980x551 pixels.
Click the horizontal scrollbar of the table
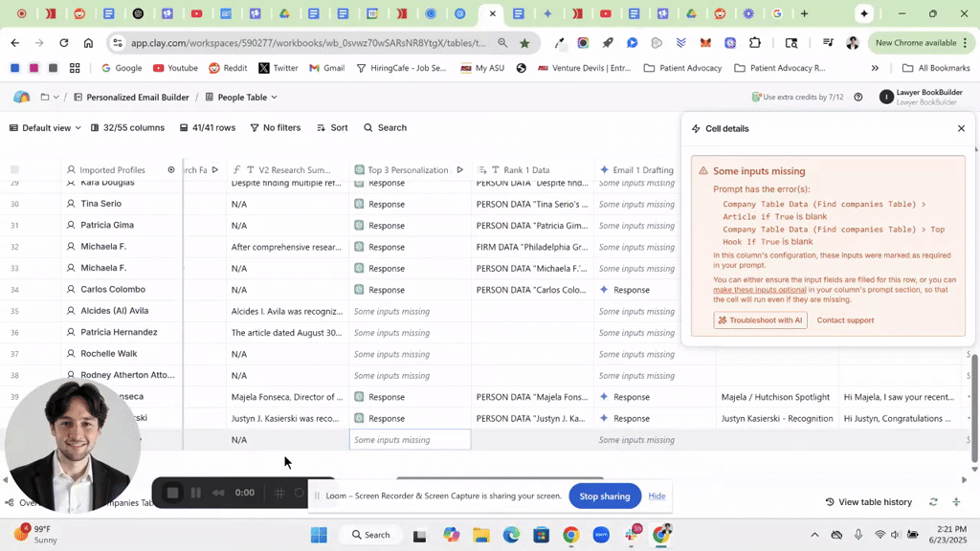pos(500,478)
